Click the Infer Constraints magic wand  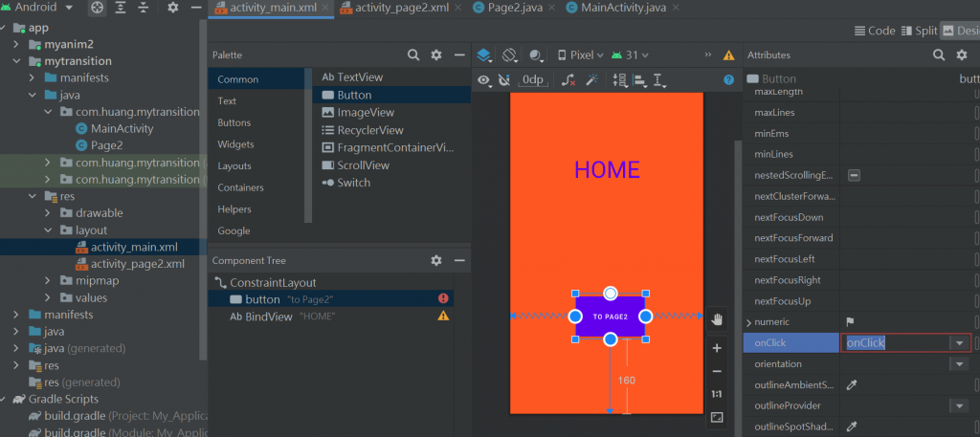point(591,80)
